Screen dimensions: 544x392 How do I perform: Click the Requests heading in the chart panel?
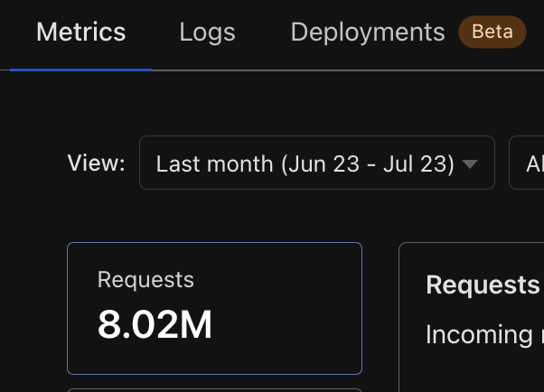483,285
